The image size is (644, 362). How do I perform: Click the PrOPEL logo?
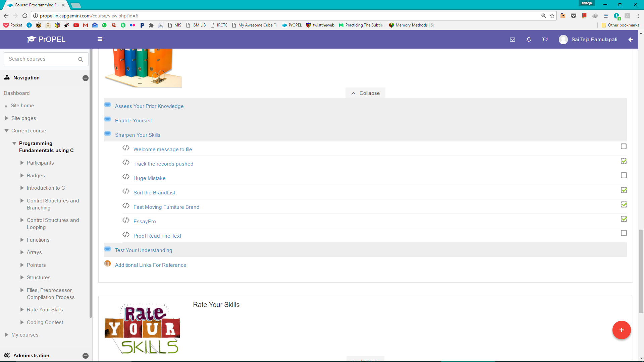tap(46, 39)
